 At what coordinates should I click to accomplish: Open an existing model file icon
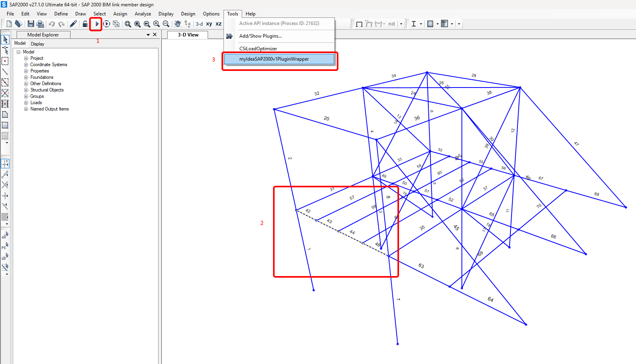(19, 24)
